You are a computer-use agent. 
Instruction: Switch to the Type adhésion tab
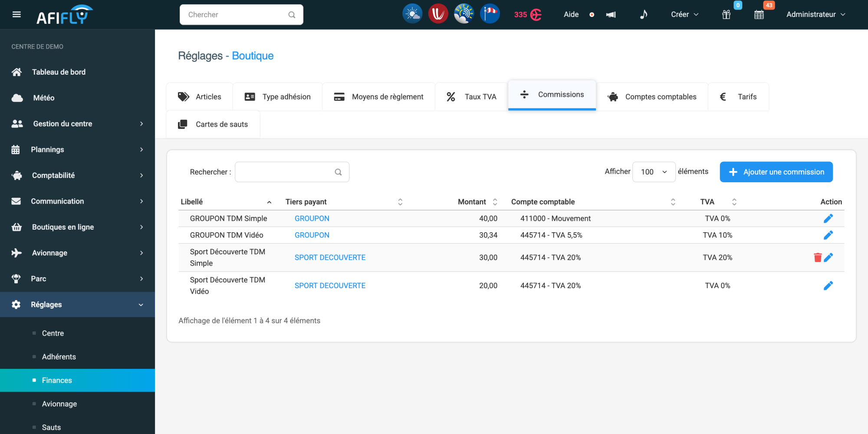click(x=278, y=97)
